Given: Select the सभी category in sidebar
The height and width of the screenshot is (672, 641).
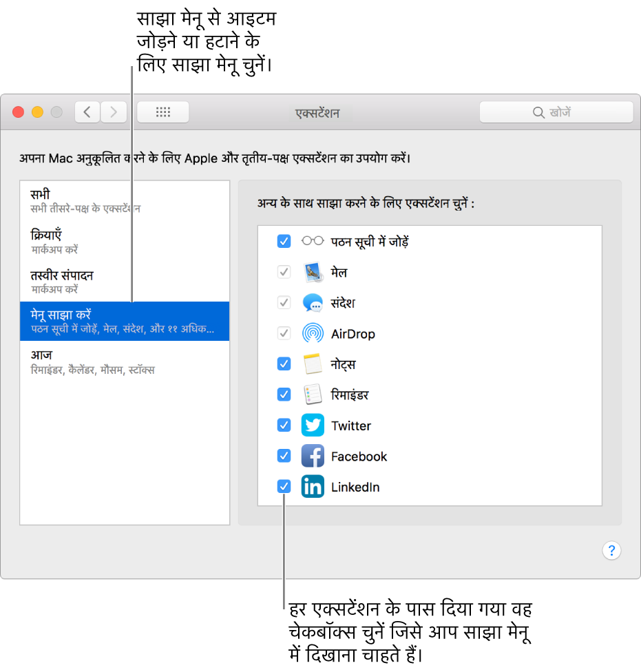Looking at the screenshot, I should 125,200.
